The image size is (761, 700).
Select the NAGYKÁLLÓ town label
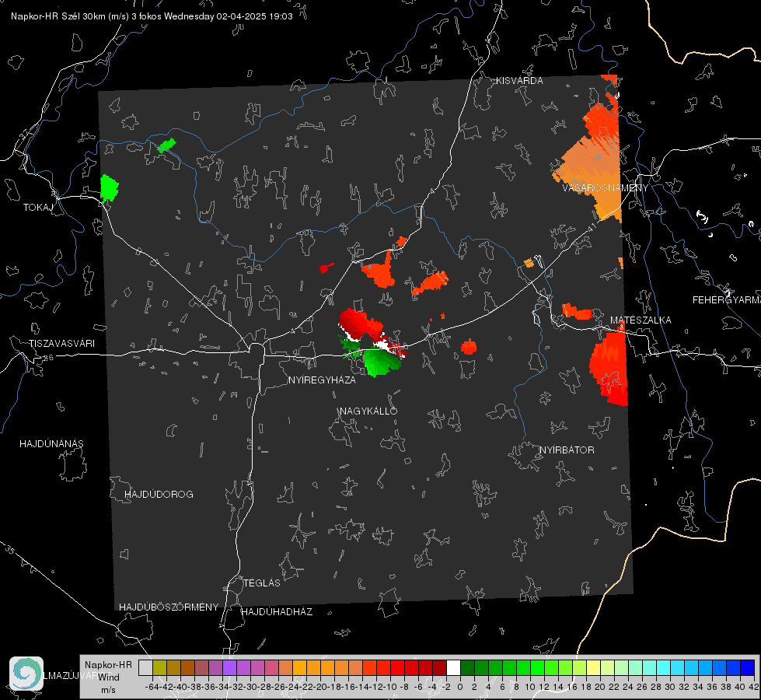point(368,411)
